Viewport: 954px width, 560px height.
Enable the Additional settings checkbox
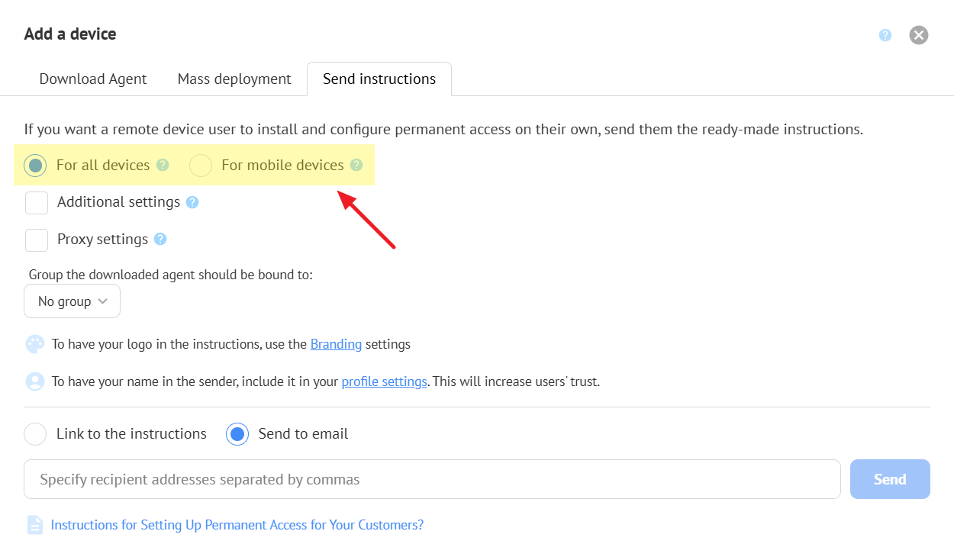point(37,203)
